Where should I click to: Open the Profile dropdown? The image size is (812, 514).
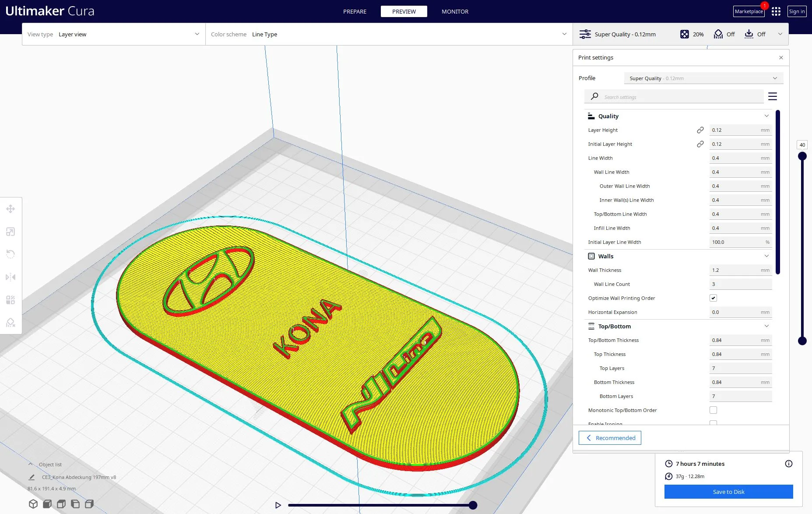coord(702,78)
